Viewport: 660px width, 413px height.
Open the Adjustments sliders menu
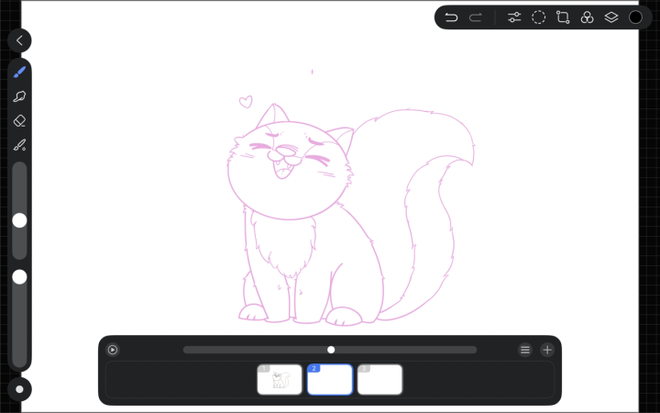(514, 17)
